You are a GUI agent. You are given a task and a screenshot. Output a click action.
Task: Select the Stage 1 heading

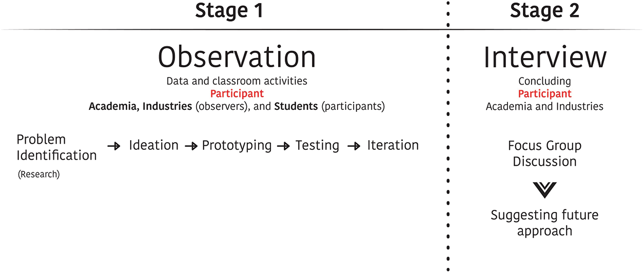point(229,11)
